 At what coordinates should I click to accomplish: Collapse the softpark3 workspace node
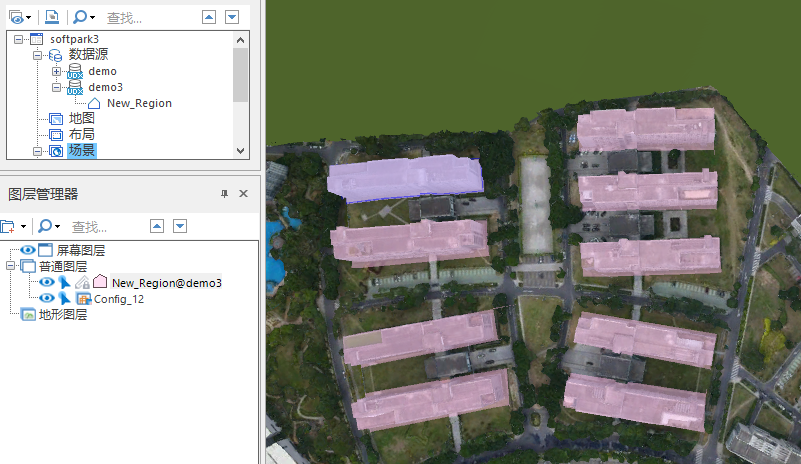pos(18,39)
